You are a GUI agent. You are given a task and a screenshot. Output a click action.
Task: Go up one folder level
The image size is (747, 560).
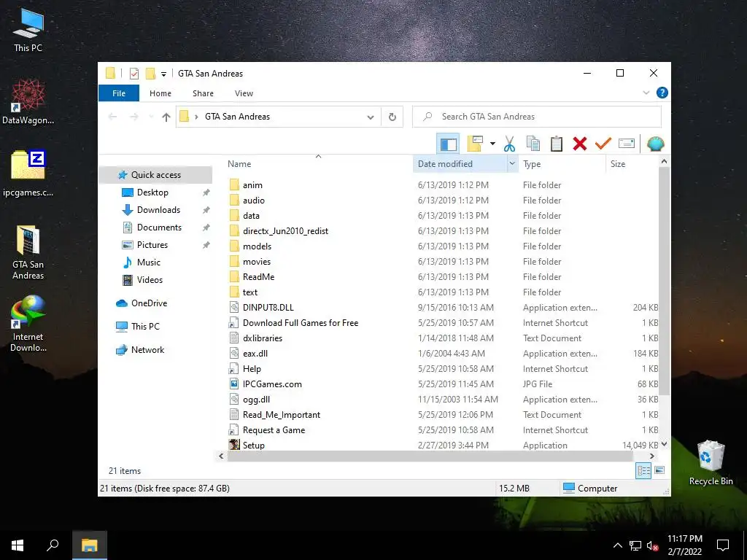[x=166, y=117]
